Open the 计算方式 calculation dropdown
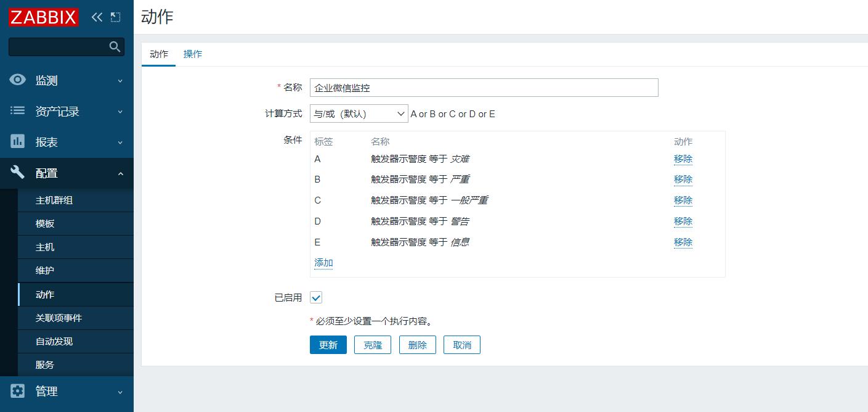This screenshot has width=868, height=412. (x=359, y=113)
